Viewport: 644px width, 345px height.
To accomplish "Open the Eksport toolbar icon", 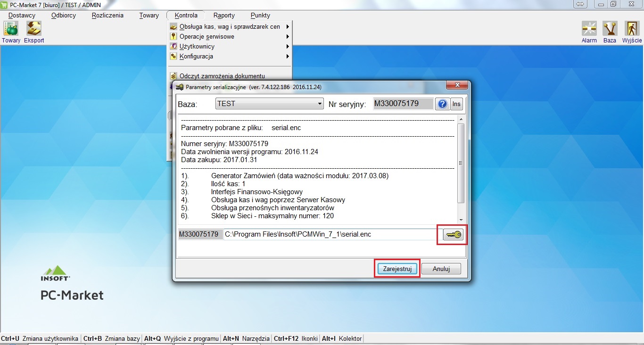I will [34, 29].
